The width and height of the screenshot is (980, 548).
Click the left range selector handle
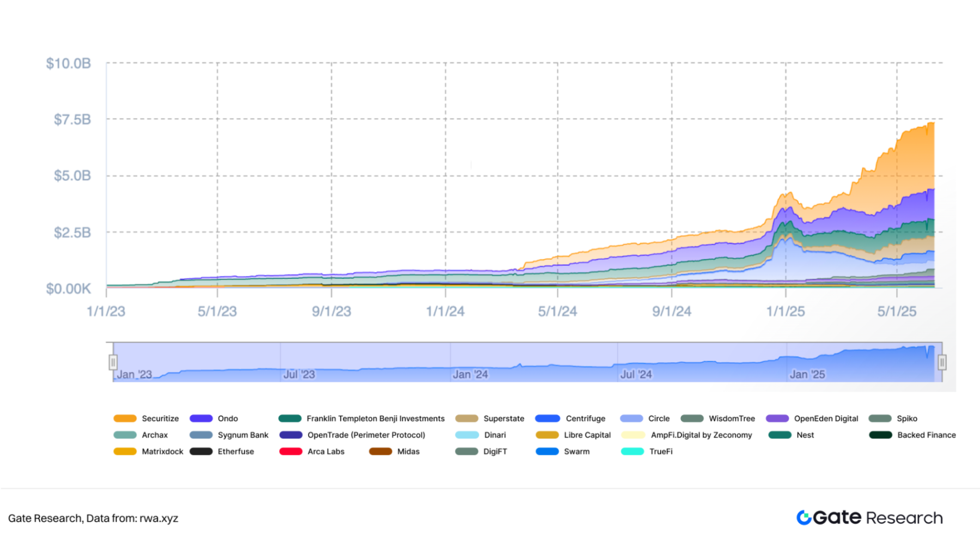pyautogui.click(x=113, y=362)
